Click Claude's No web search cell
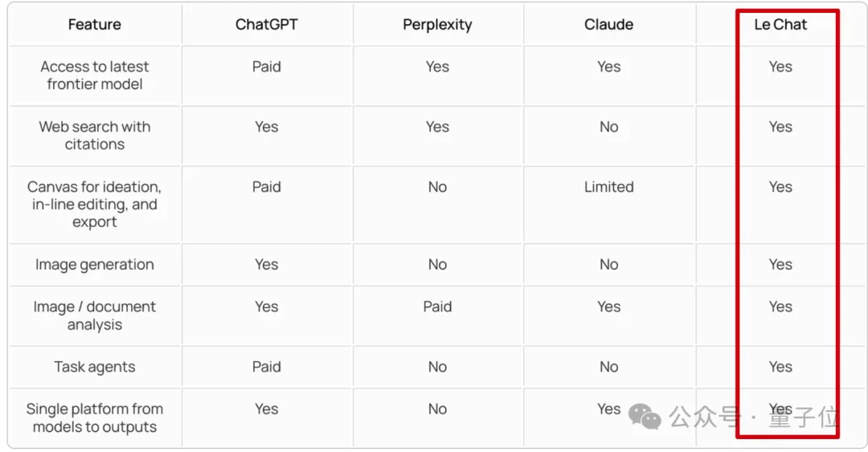Screen dimensions: 868x452 (608, 127)
